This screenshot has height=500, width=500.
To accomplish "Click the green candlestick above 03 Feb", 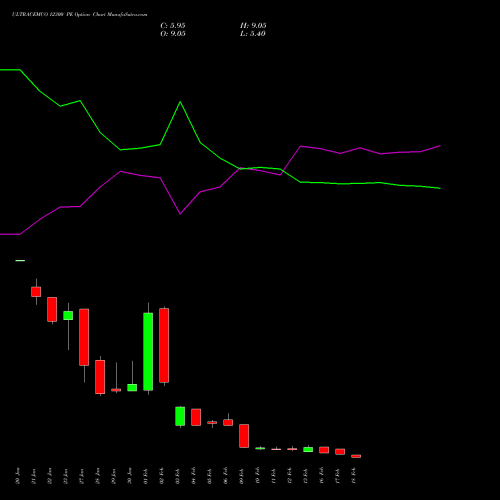I will pyautogui.click(x=180, y=416).
